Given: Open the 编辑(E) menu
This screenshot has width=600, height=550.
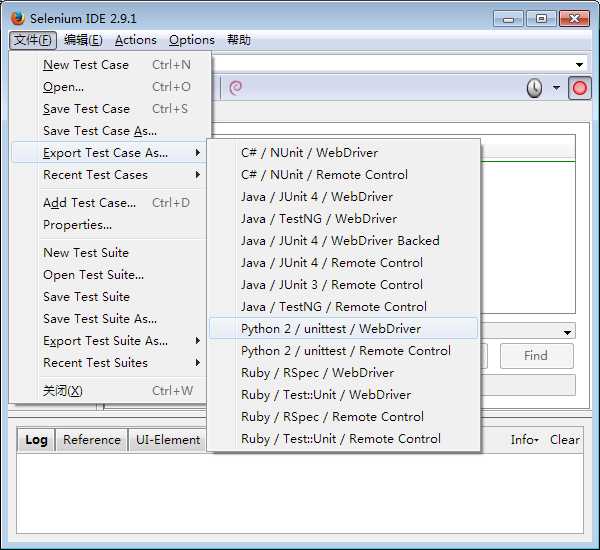Looking at the screenshot, I should pyautogui.click(x=83, y=40).
